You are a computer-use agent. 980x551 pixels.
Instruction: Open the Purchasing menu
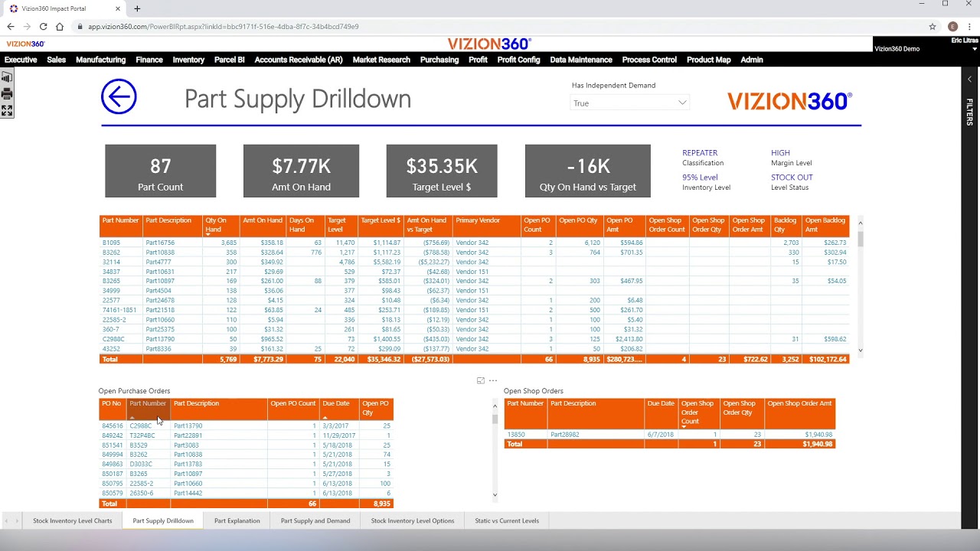tap(439, 60)
